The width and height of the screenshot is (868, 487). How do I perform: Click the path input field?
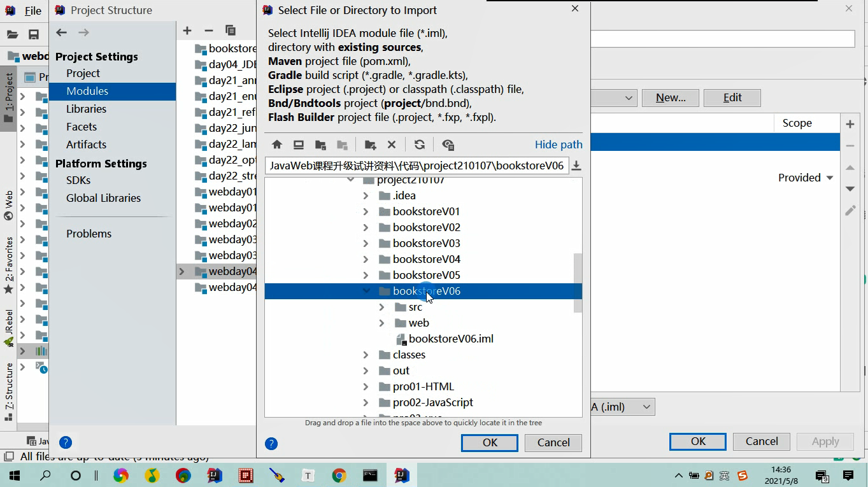coord(417,166)
